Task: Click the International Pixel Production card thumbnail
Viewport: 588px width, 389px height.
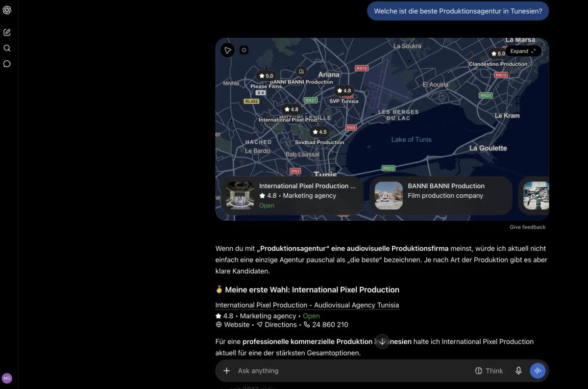Action: coord(240,195)
